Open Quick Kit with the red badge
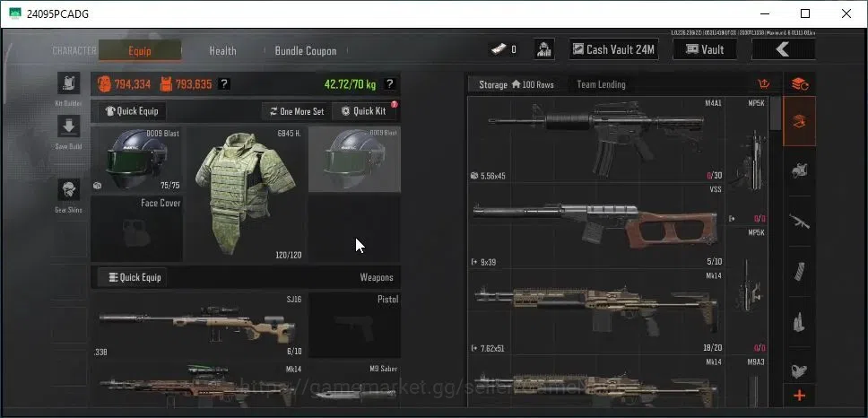Screen dimensions: 868x418 (364, 111)
